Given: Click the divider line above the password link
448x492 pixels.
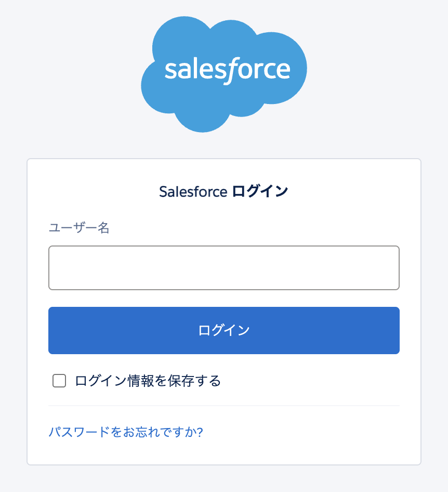Looking at the screenshot, I should pyautogui.click(x=224, y=406).
